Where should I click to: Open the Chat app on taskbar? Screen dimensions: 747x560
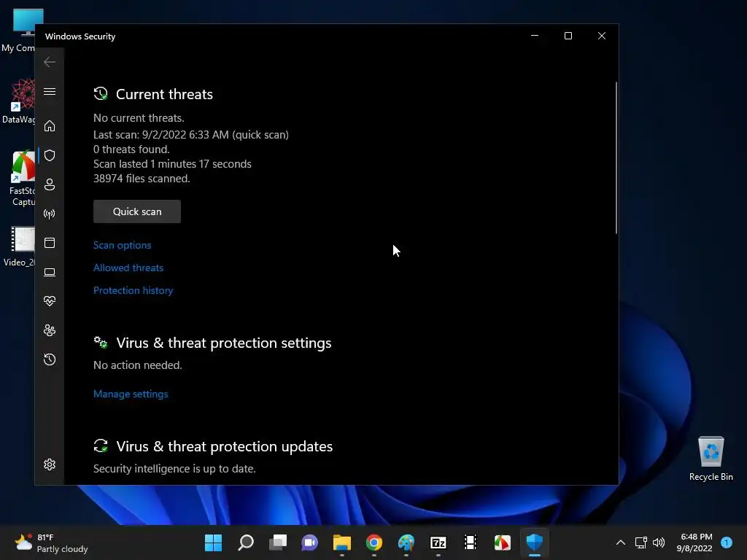tap(309, 542)
